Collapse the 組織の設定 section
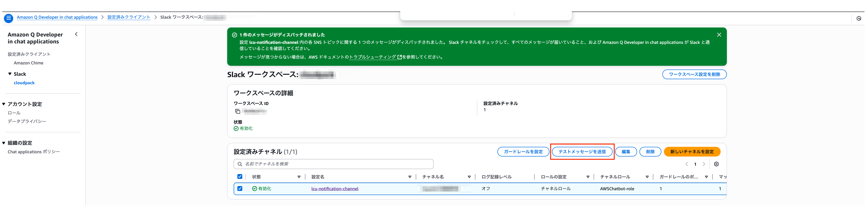The height and width of the screenshot is (217, 868). [x=4, y=143]
